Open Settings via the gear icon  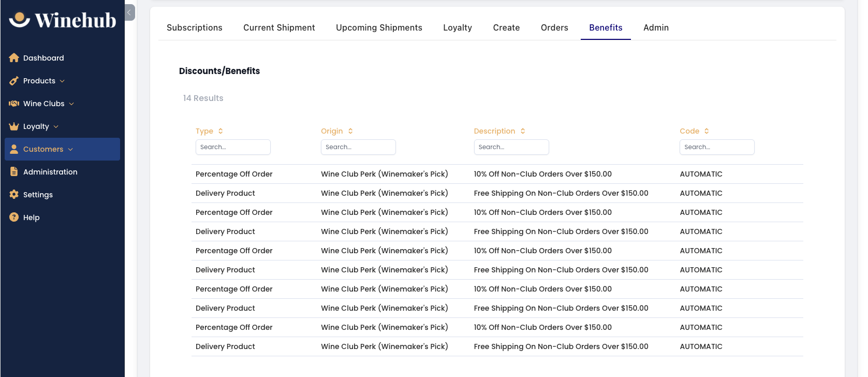point(14,195)
